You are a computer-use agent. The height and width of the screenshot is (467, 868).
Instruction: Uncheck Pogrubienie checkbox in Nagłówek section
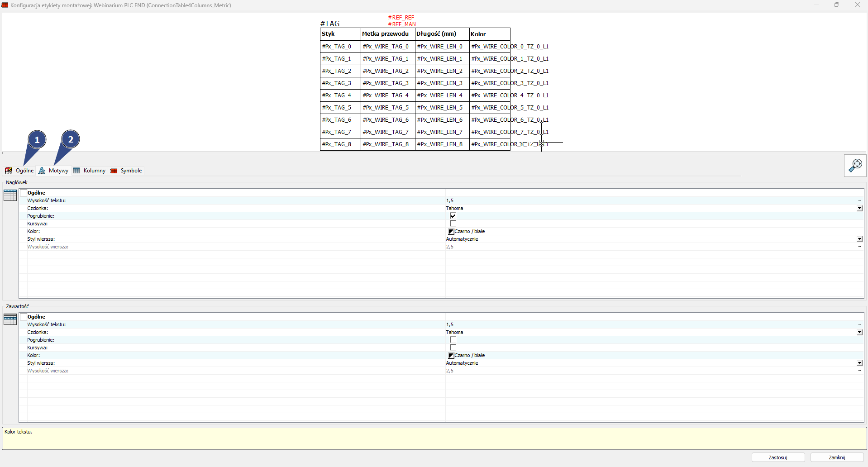click(453, 216)
